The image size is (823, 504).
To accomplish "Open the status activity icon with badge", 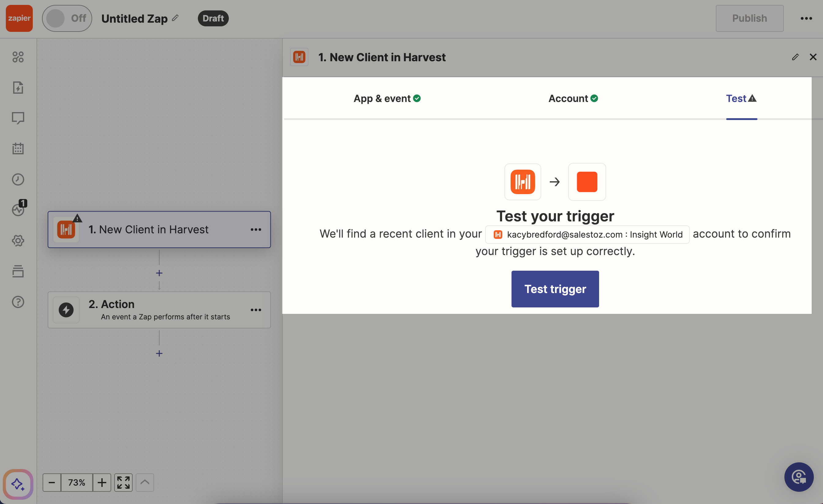I will coord(19,209).
